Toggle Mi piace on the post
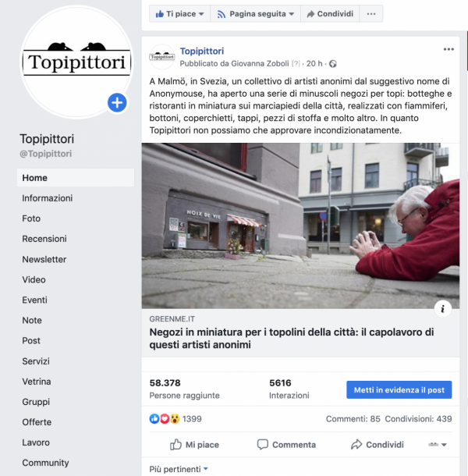Viewport: 468px width, 476px height. coord(194,445)
